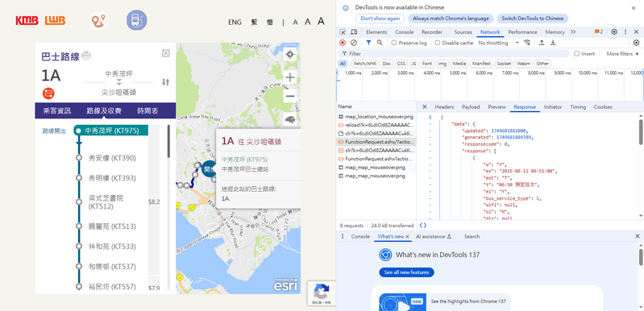
Task: Click the bus stop list scrollbar
Action: [x=168, y=142]
